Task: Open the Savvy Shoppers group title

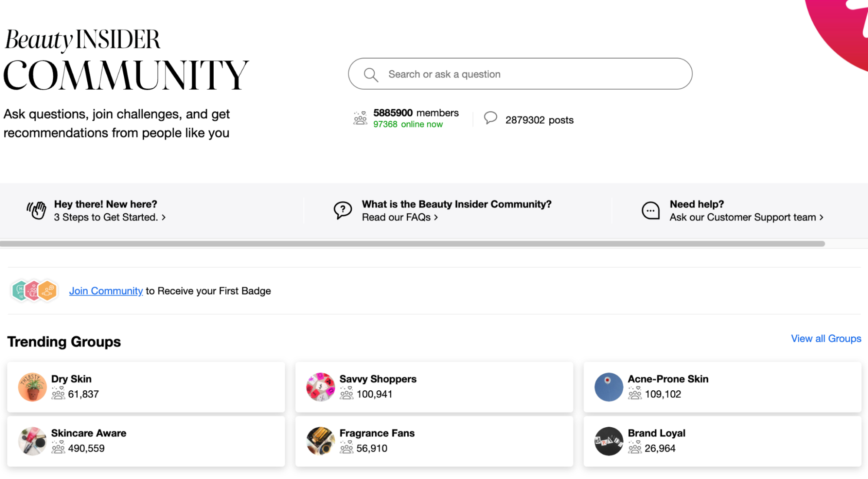Action: [x=378, y=379]
